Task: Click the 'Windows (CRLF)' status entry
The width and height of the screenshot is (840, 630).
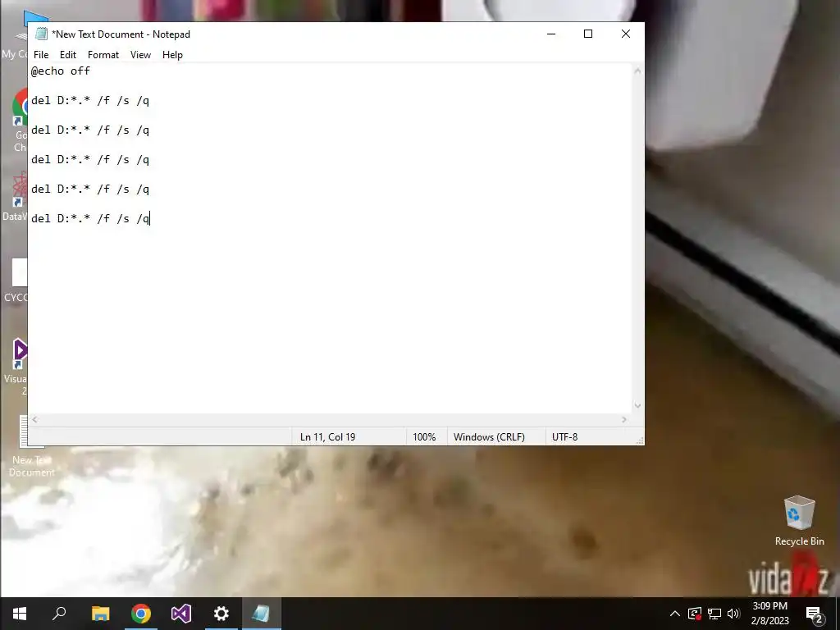Action: (x=489, y=436)
